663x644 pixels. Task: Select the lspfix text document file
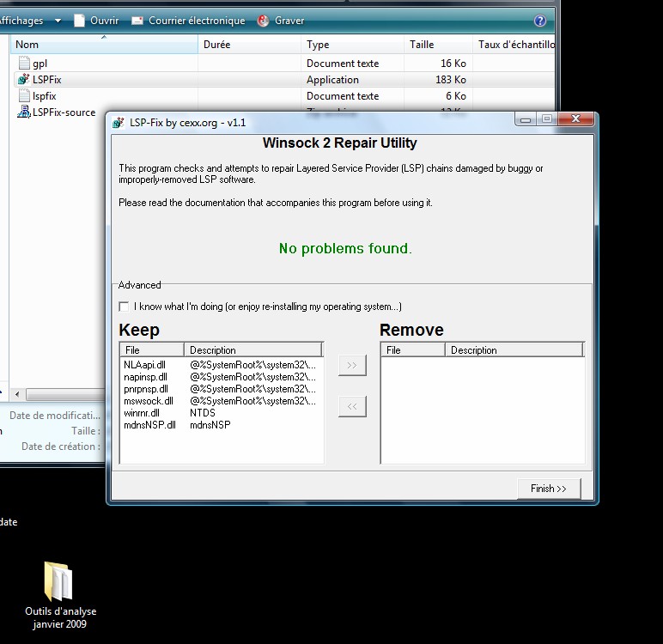[38, 96]
